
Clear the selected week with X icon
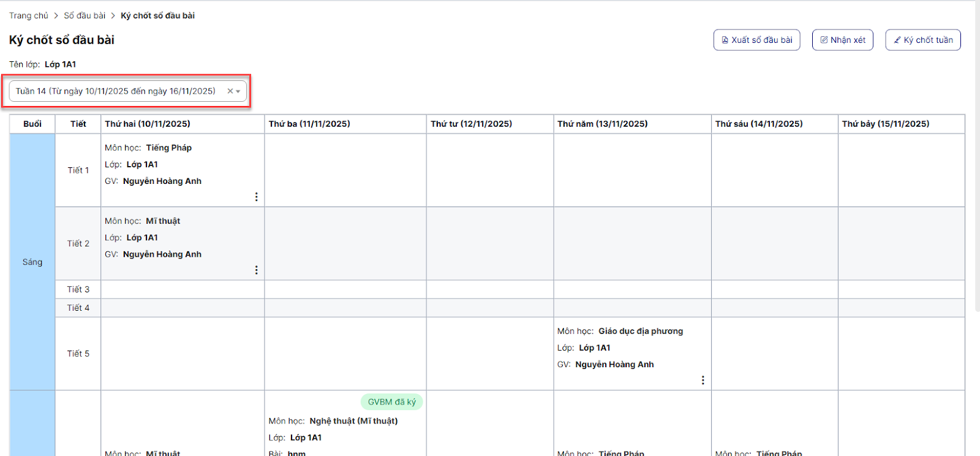pyautogui.click(x=230, y=91)
